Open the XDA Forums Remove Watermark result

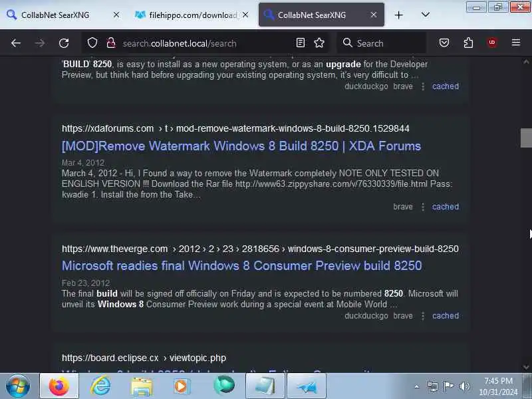[x=241, y=146]
